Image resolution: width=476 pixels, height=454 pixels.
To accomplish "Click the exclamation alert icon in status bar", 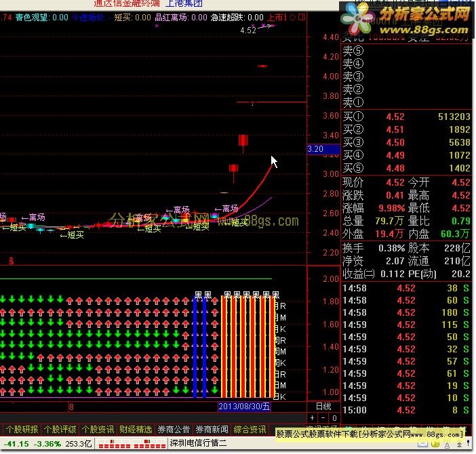I will click(469, 444).
